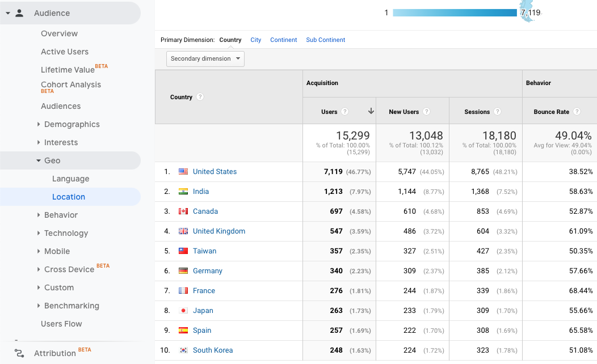
Task: Open Audience Overview report
Action: tap(60, 33)
